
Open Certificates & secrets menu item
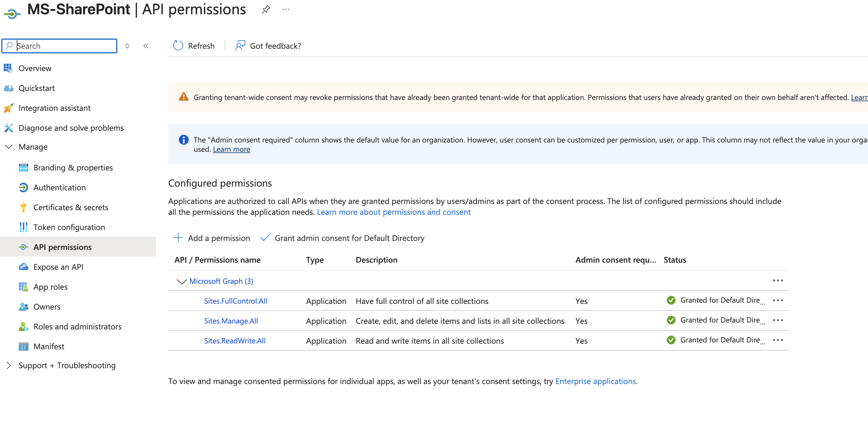[x=71, y=207]
